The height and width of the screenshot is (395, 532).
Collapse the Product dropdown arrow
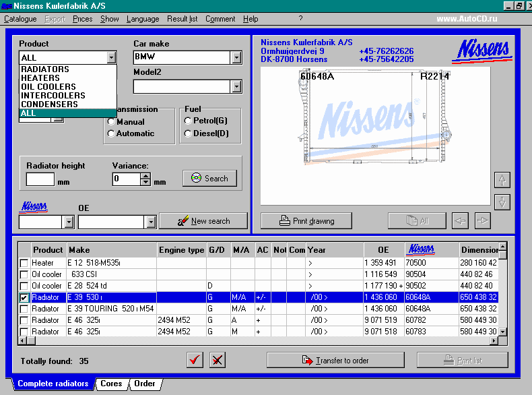point(111,57)
